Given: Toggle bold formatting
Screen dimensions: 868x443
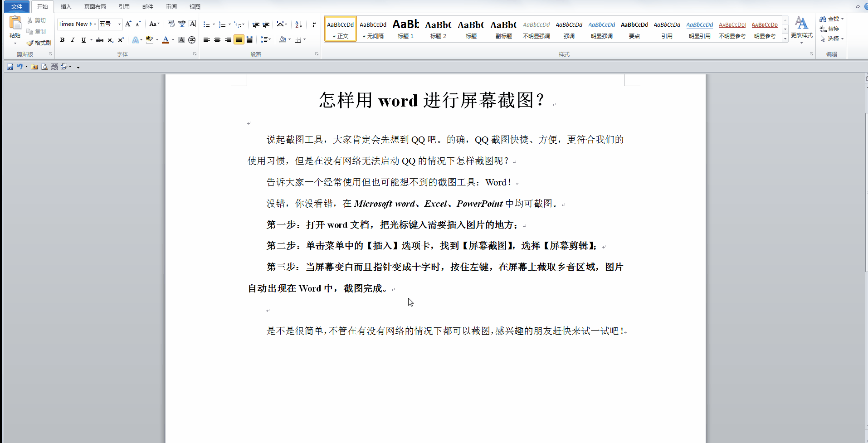Looking at the screenshot, I should click(x=62, y=40).
